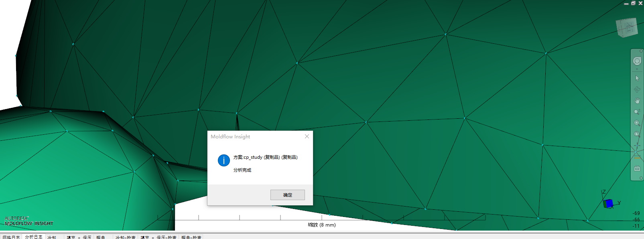Viewport: 644px width, 239px height.
Task: Activate the Orbit tool in navigation bar
Action: 637,89
